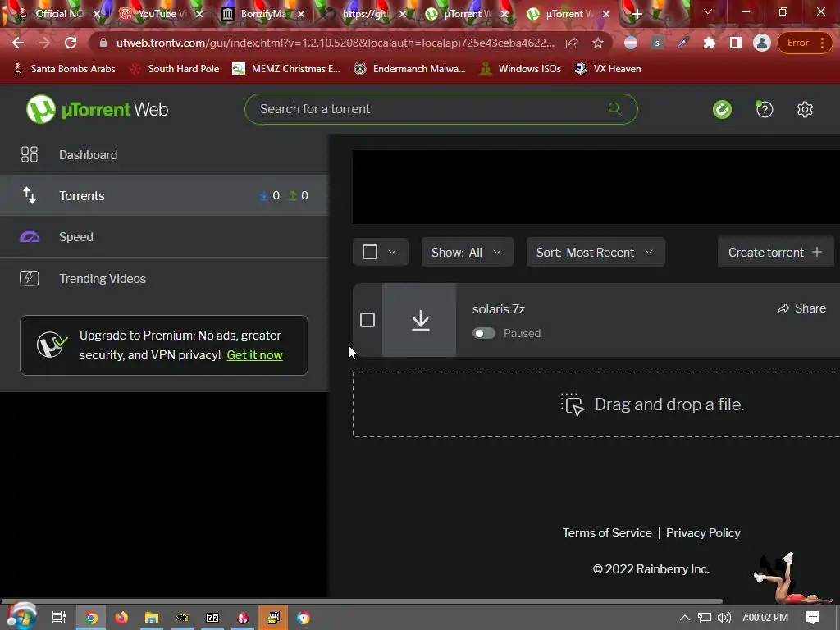Open the Terms of Service link
Screen dimensions: 840x630
[x=607, y=533]
